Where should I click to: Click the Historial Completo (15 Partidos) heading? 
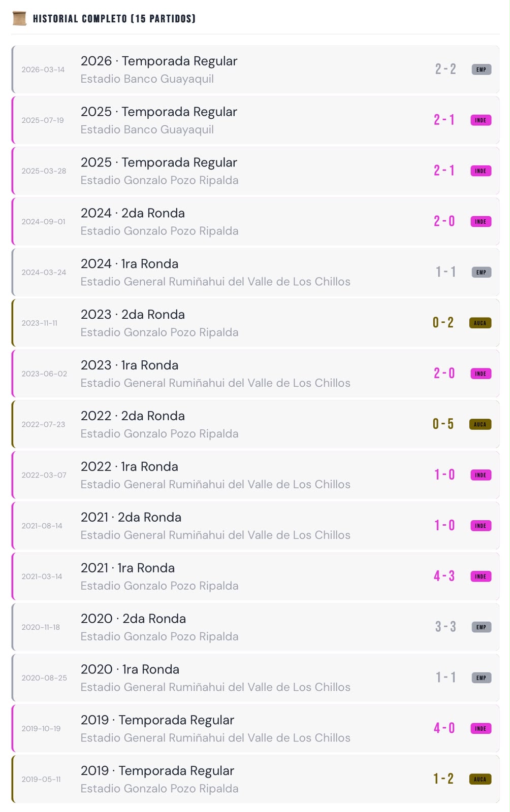[x=114, y=19]
